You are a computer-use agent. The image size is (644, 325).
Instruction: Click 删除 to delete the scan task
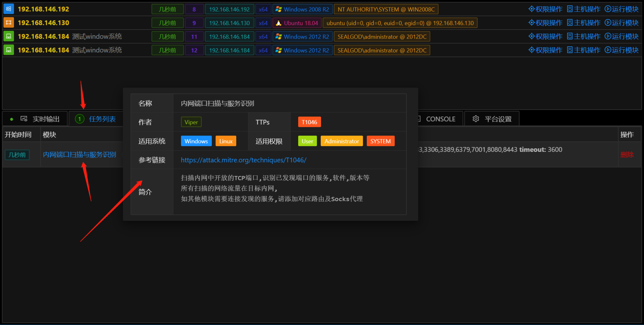[x=627, y=155]
